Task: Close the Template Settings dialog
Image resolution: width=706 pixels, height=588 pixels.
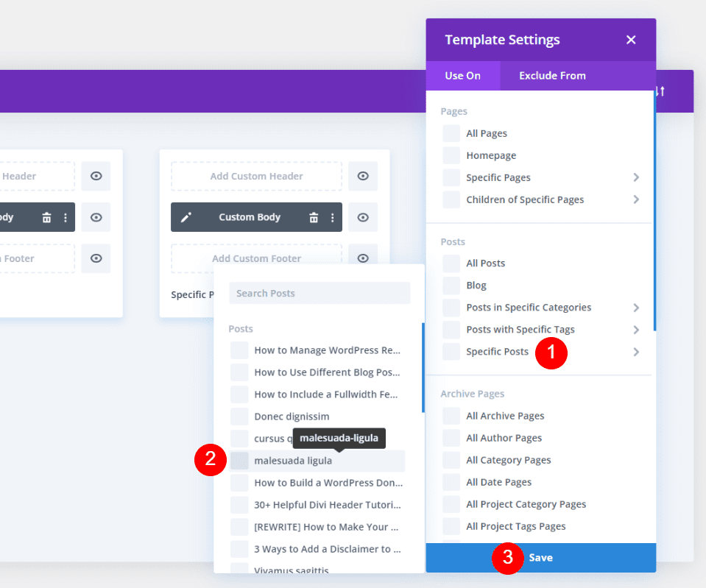Action: (631, 40)
